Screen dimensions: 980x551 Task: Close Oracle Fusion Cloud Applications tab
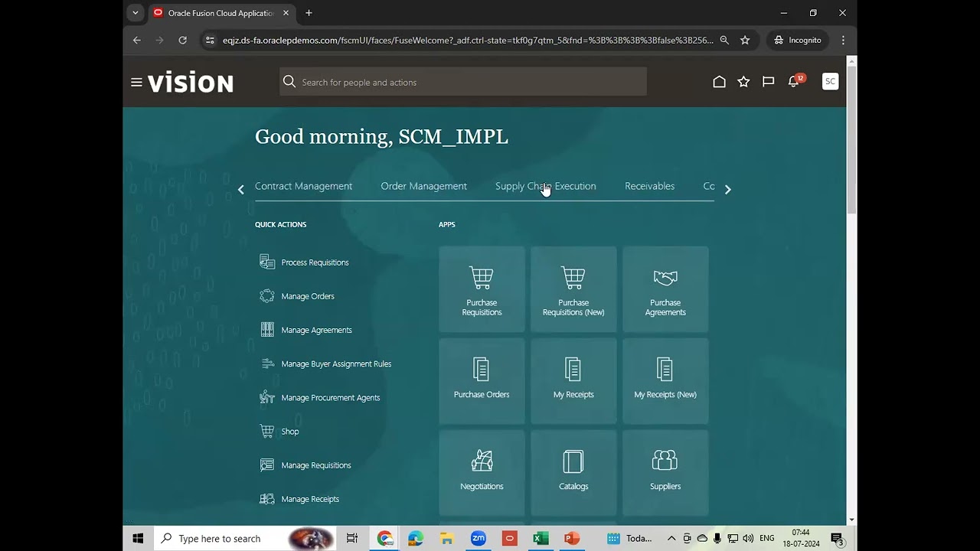[286, 13]
